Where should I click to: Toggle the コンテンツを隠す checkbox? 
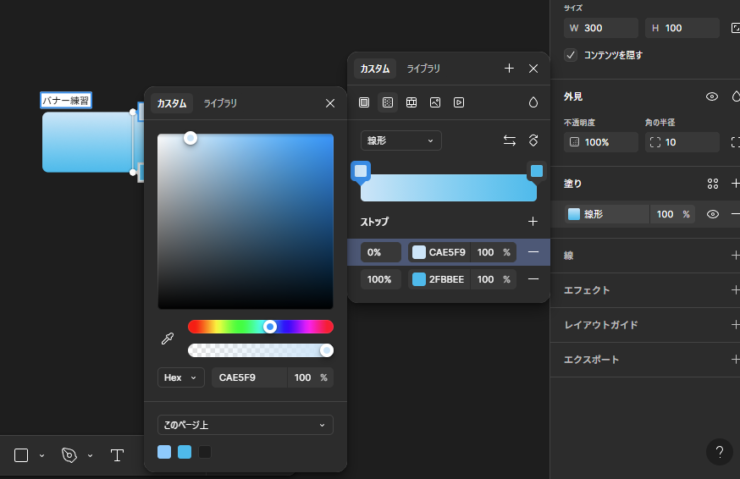571,55
